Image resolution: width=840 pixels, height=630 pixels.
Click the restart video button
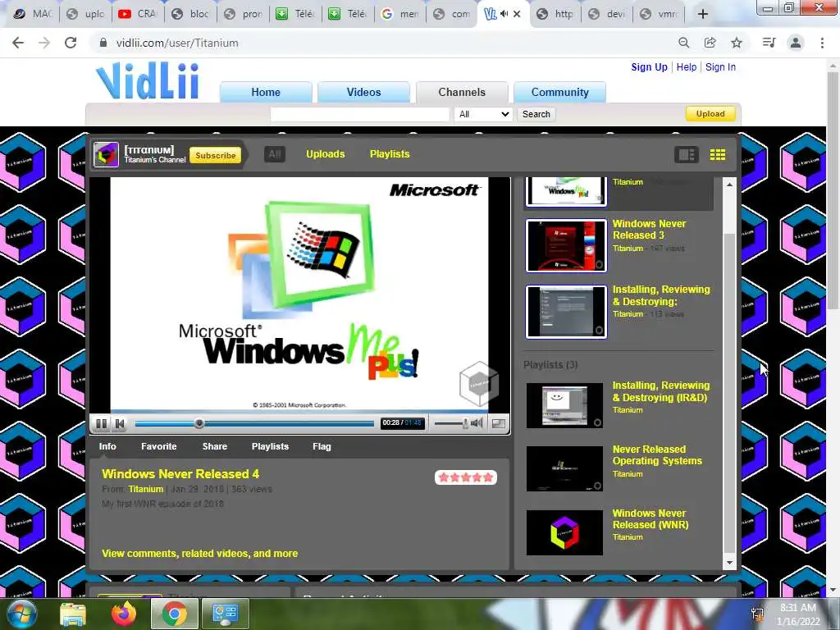point(120,423)
